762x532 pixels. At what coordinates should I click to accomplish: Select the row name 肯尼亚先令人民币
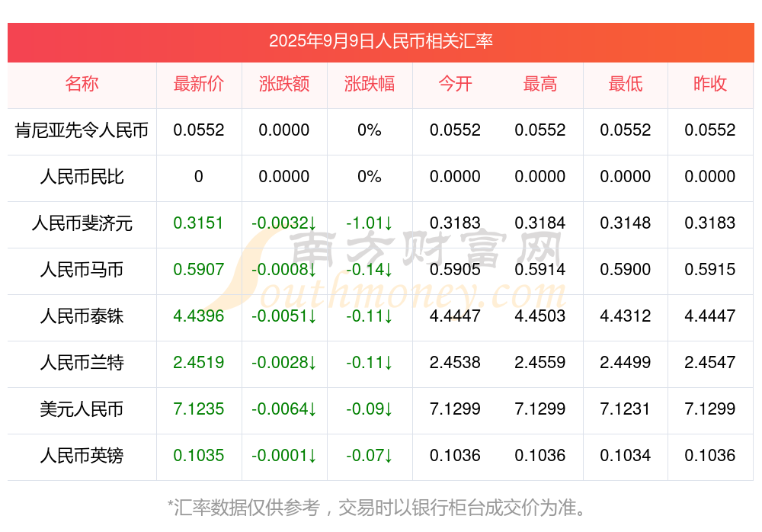pos(82,130)
